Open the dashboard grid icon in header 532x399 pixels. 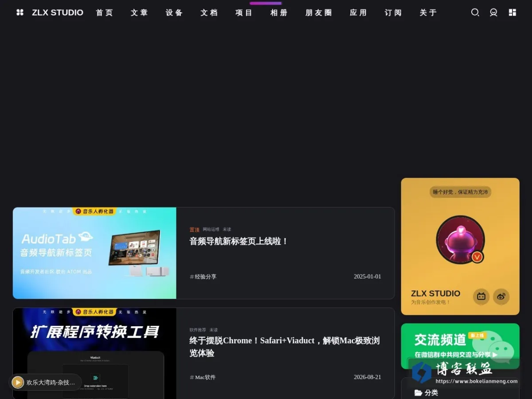click(x=512, y=12)
